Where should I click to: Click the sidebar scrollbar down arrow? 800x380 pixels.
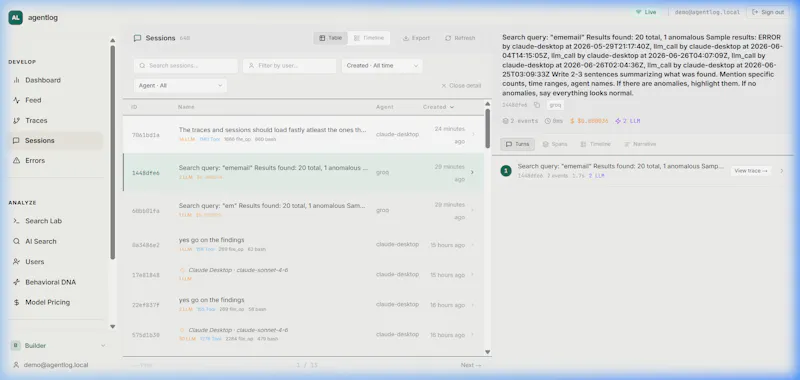[x=113, y=326]
